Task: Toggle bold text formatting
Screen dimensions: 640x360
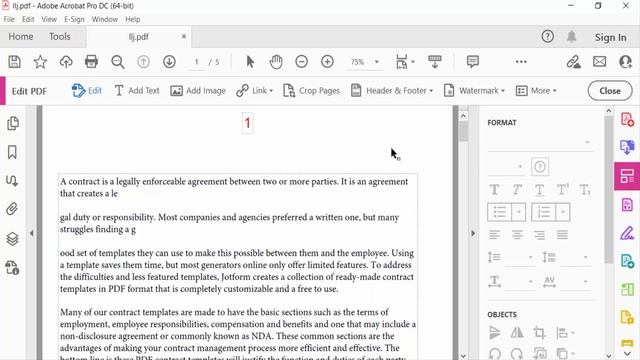Action: click(494, 190)
